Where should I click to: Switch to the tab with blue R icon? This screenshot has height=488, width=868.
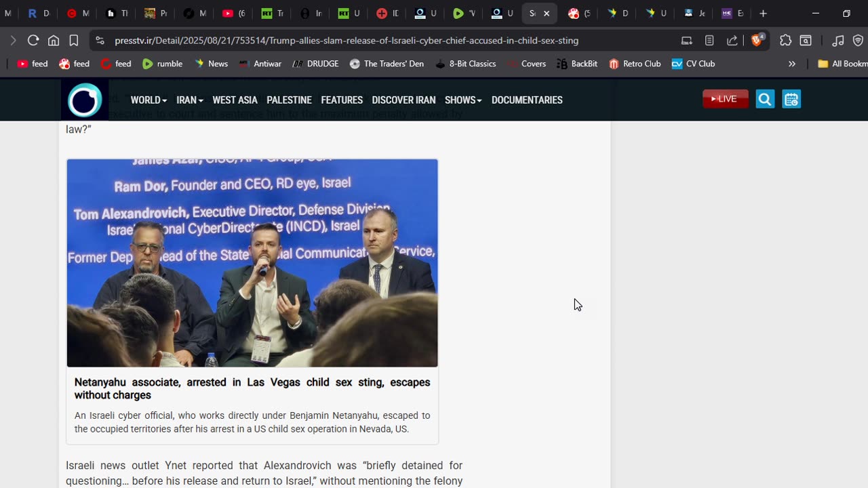[38, 14]
